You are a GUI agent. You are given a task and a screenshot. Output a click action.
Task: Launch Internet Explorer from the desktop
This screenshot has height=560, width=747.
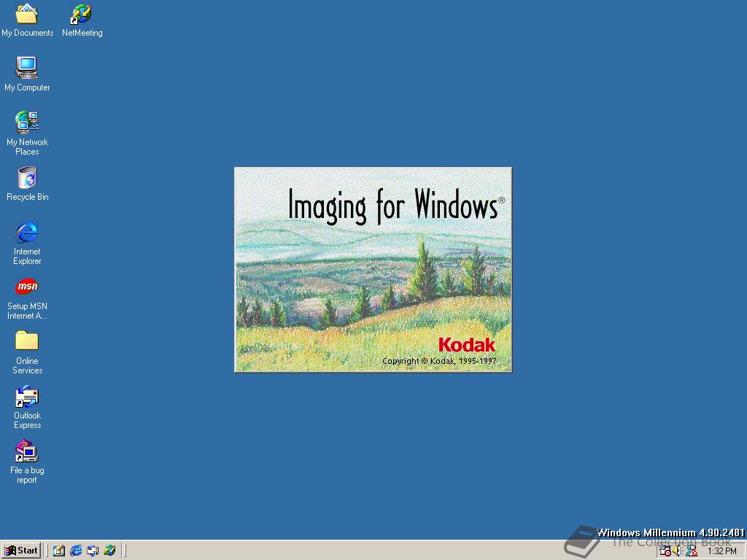(x=27, y=232)
